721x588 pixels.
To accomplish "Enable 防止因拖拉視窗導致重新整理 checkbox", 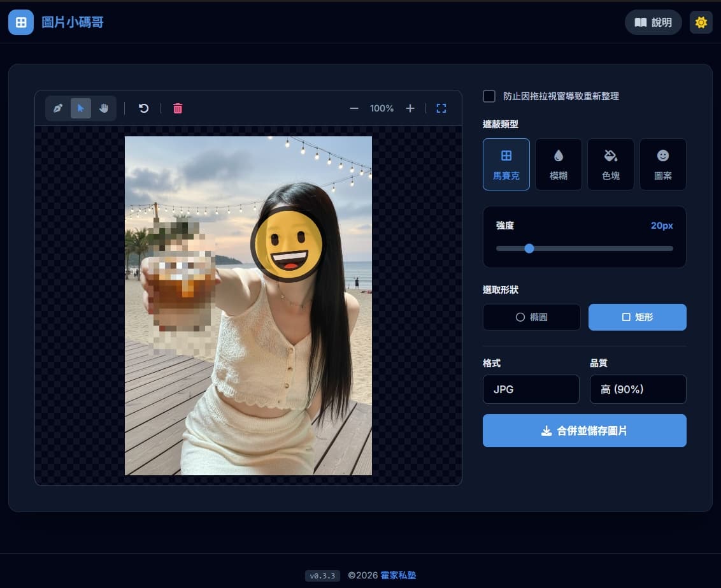I will click(x=489, y=96).
